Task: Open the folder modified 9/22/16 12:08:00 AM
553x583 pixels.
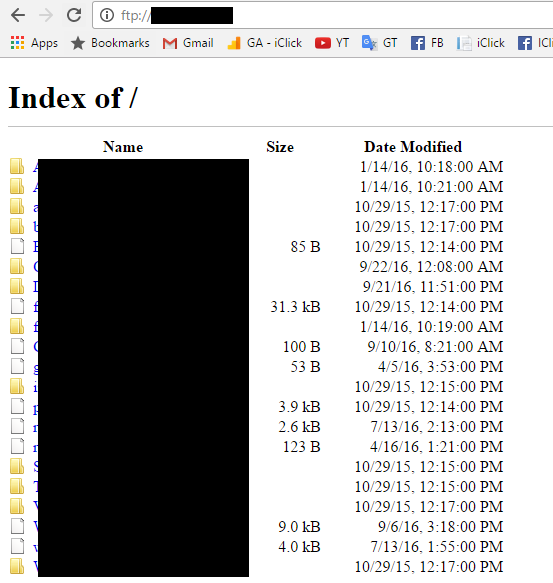Action: coord(36,267)
